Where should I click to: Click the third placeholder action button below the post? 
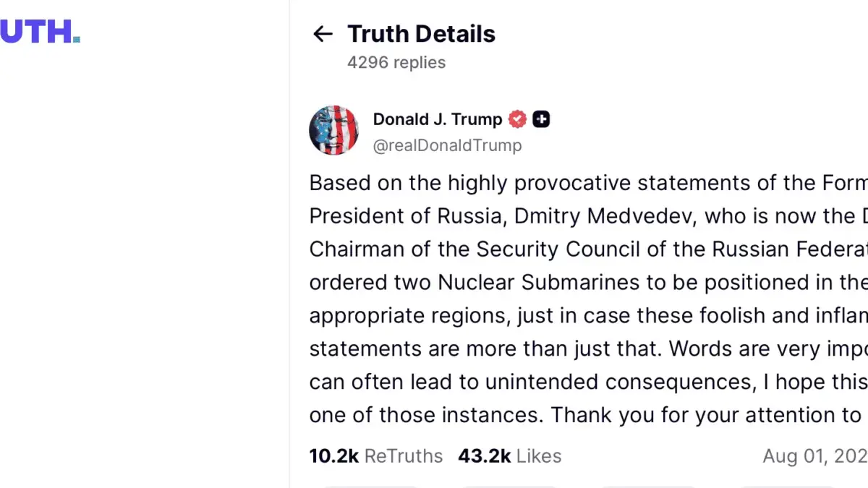(x=647, y=483)
